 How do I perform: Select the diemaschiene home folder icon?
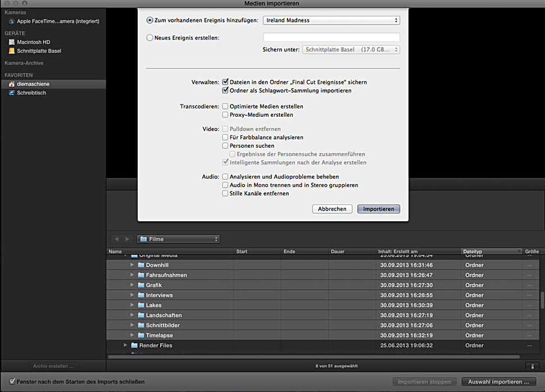click(x=12, y=84)
